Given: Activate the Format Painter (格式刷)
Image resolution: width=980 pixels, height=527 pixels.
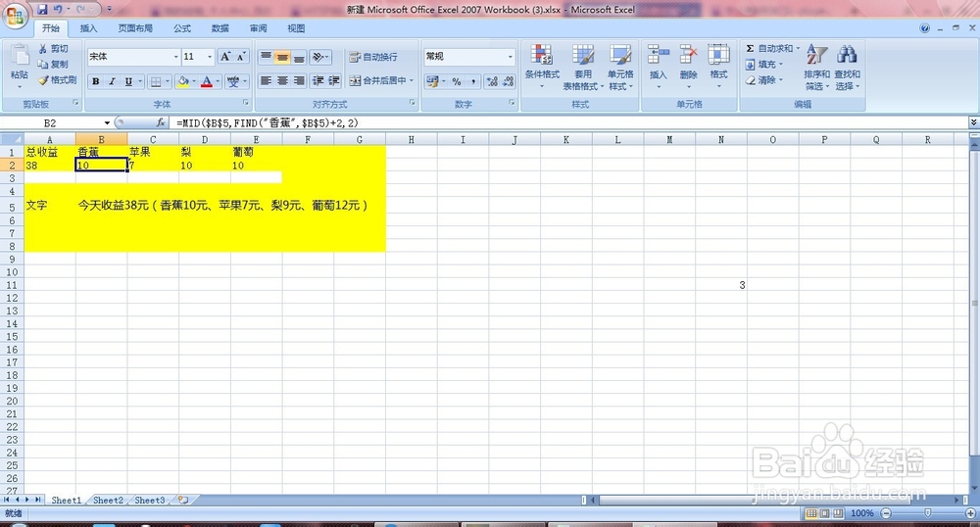Looking at the screenshot, I should point(57,80).
